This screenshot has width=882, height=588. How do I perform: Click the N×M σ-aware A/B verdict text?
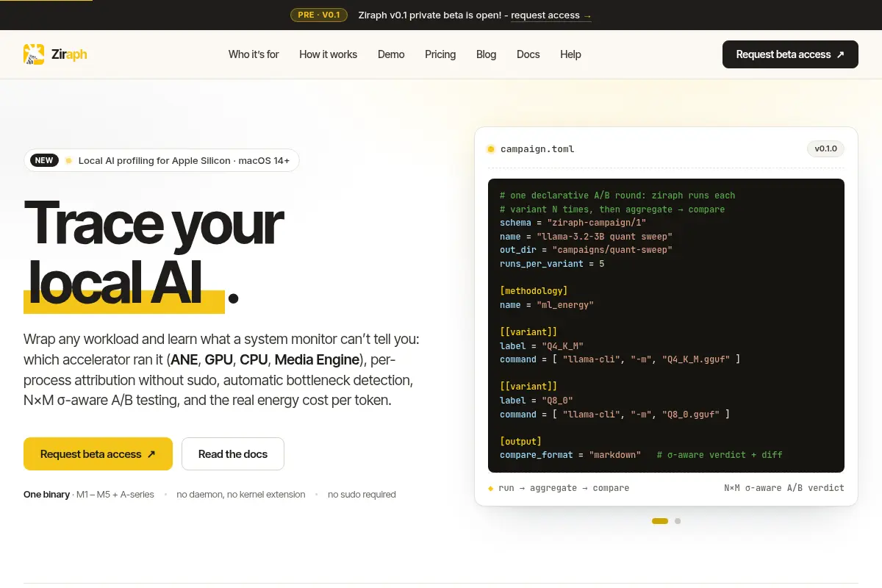pos(784,488)
